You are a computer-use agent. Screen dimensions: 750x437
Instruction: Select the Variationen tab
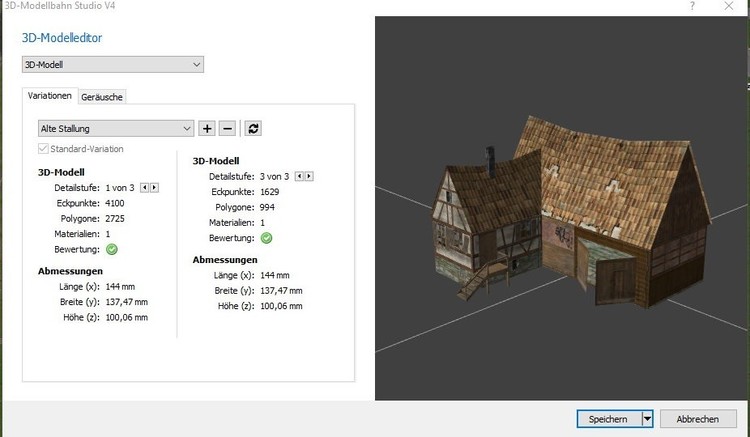50,96
